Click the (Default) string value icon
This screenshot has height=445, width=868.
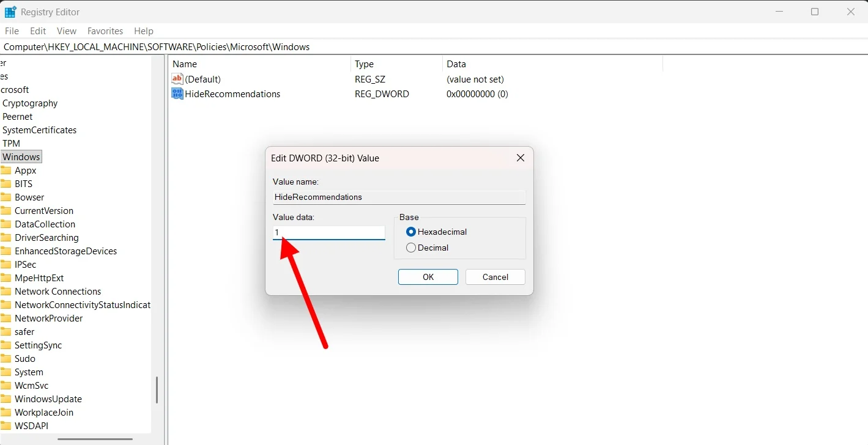[x=177, y=79]
